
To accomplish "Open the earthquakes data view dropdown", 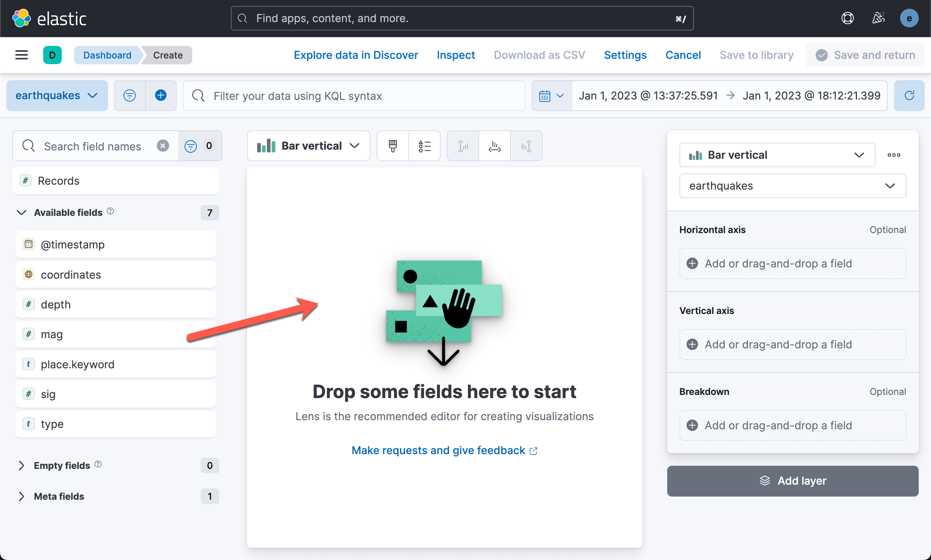I will 57,95.
